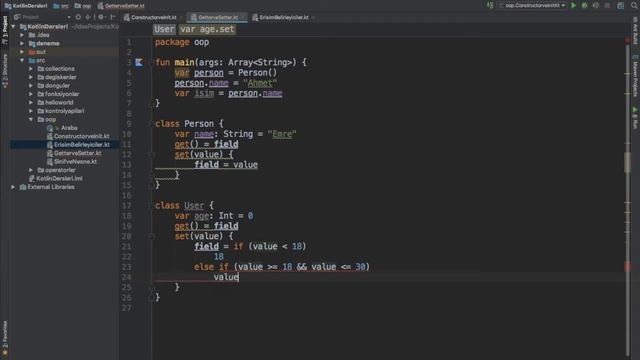The image size is (640, 360).
Task: Collapse the src folder
Action: 22,60
